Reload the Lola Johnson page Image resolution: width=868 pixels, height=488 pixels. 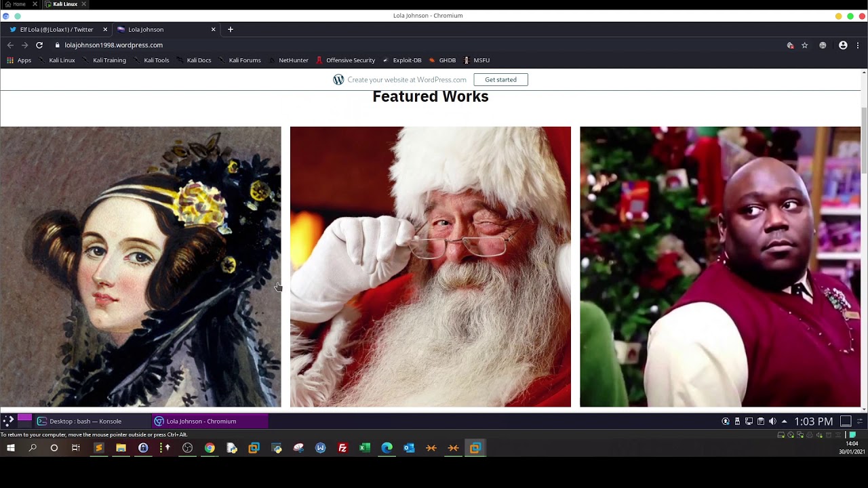[39, 45]
